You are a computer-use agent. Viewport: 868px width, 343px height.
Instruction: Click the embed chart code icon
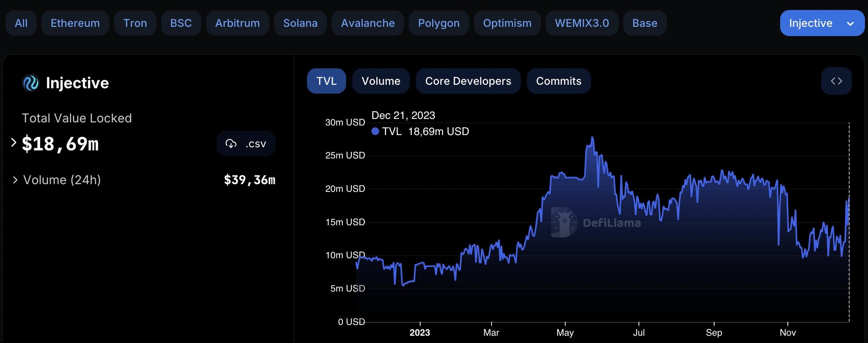[836, 81]
